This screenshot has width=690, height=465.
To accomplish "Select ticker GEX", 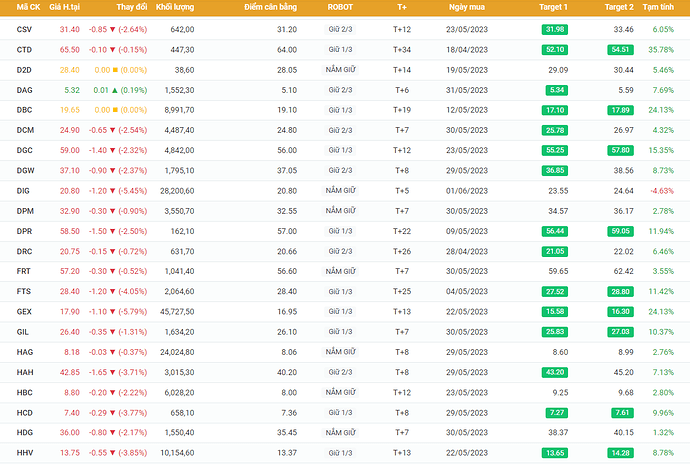I will point(24,312).
